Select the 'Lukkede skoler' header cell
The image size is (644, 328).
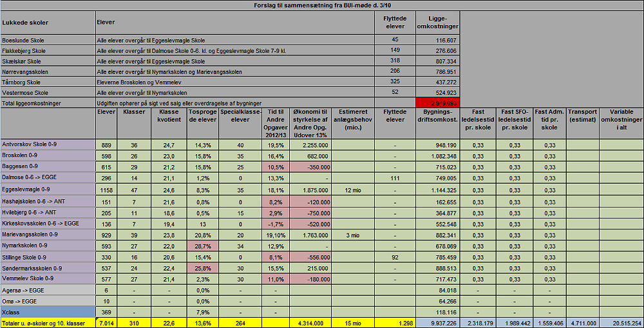[x=47, y=23]
